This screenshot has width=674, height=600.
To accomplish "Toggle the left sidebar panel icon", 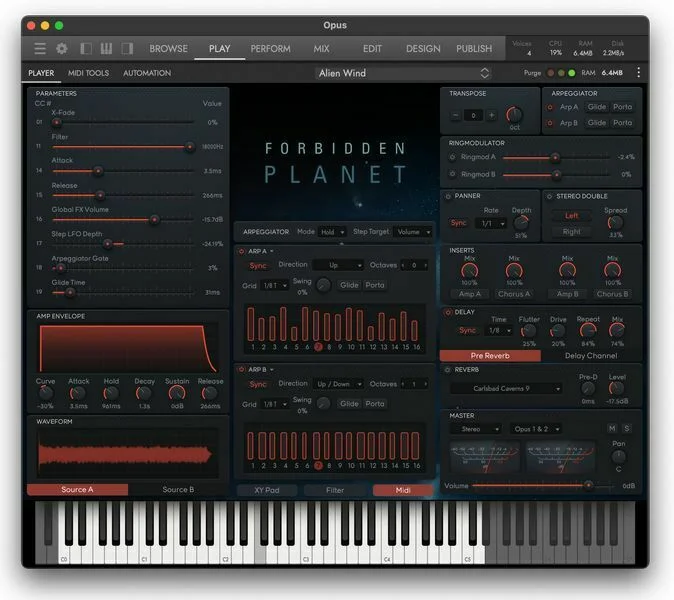I will click(86, 49).
